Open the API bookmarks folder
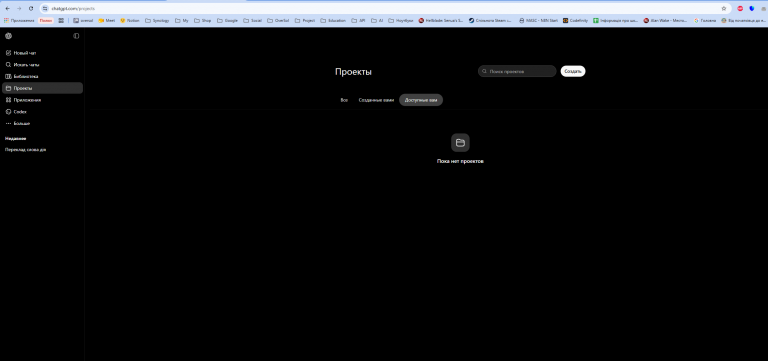The height and width of the screenshot is (361, 768). 359,21
